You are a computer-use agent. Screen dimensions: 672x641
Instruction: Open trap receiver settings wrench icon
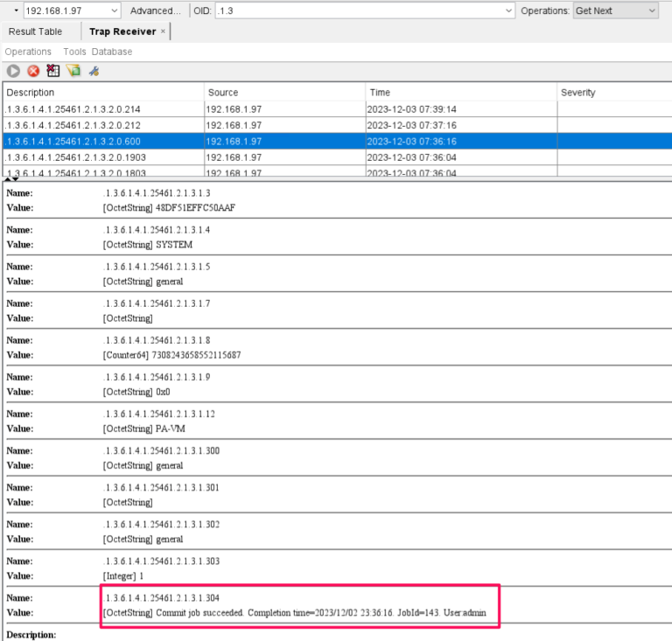[94, 71]
